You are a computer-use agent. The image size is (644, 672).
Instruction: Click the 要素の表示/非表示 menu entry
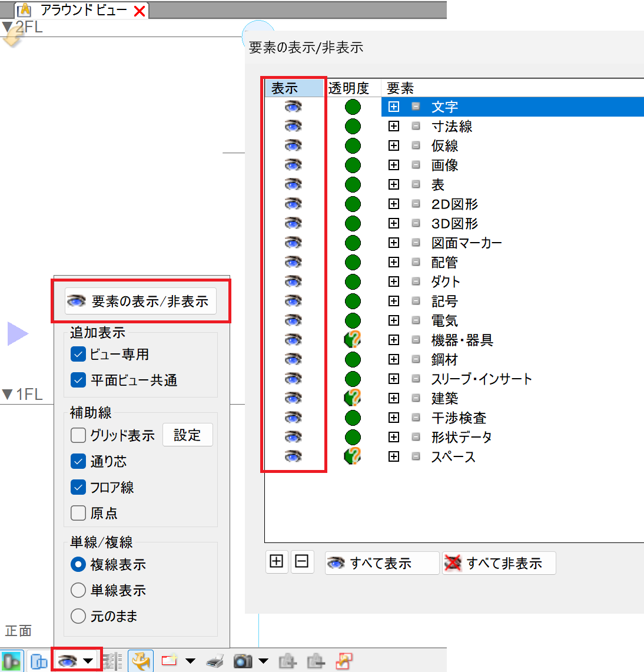point(141,301)
